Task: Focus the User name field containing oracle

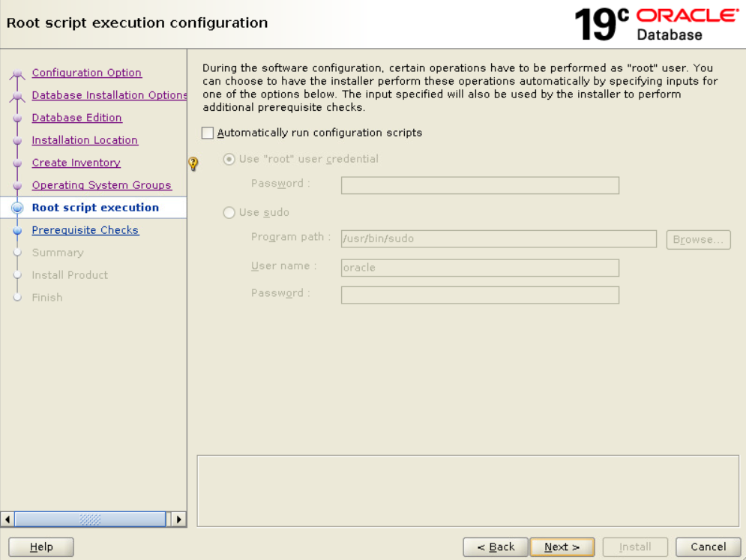Action: tap(480, 268)
